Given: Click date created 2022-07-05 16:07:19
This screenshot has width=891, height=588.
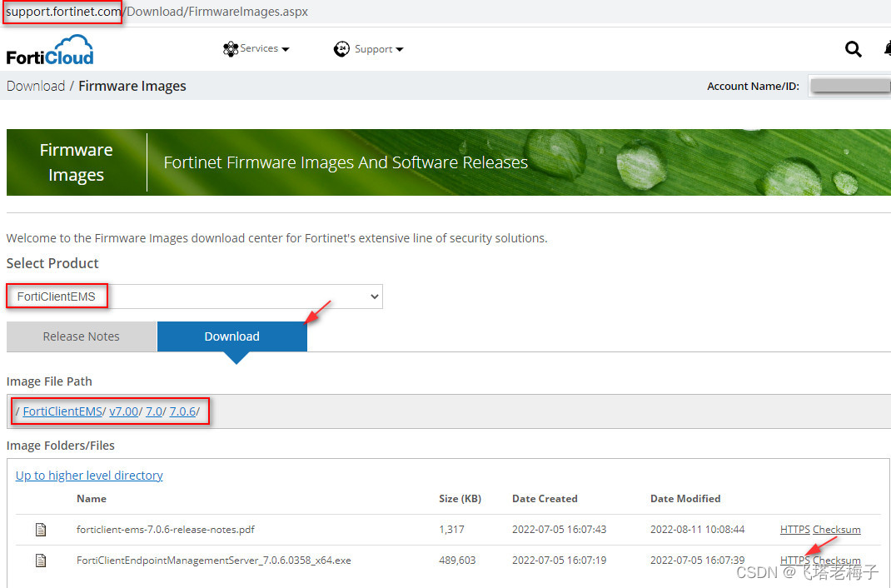Looking at the screenshot, I should [x=559, y=561].
